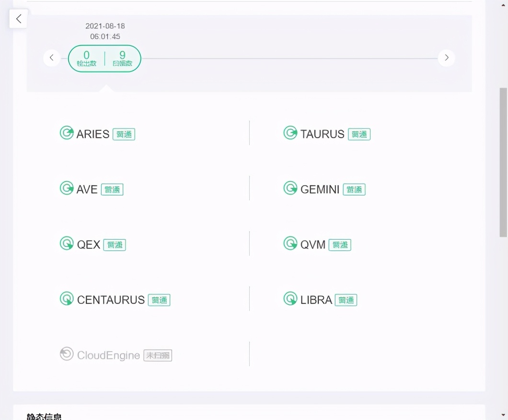Click the TAURUS engine icon
The height and width of the screenshot is (420, 508).
click(290, 134)
